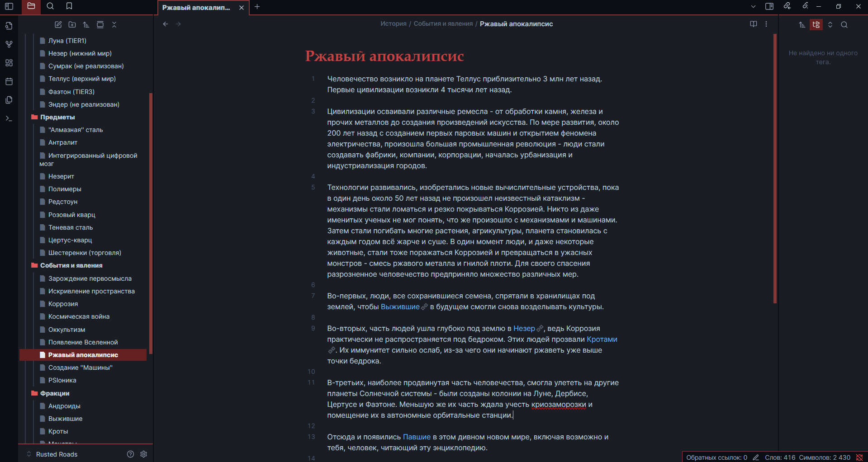Open the Антралит note
The image size is (868, 462).
[63, 142]
